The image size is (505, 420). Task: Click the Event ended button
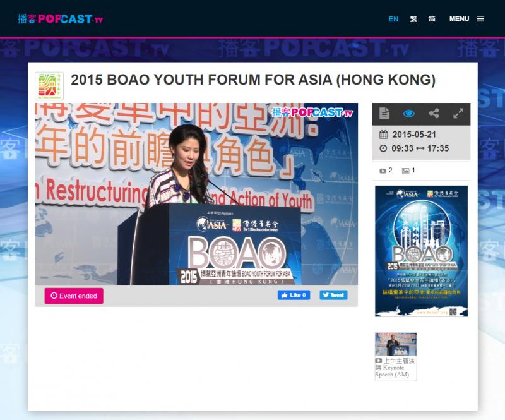74,296
